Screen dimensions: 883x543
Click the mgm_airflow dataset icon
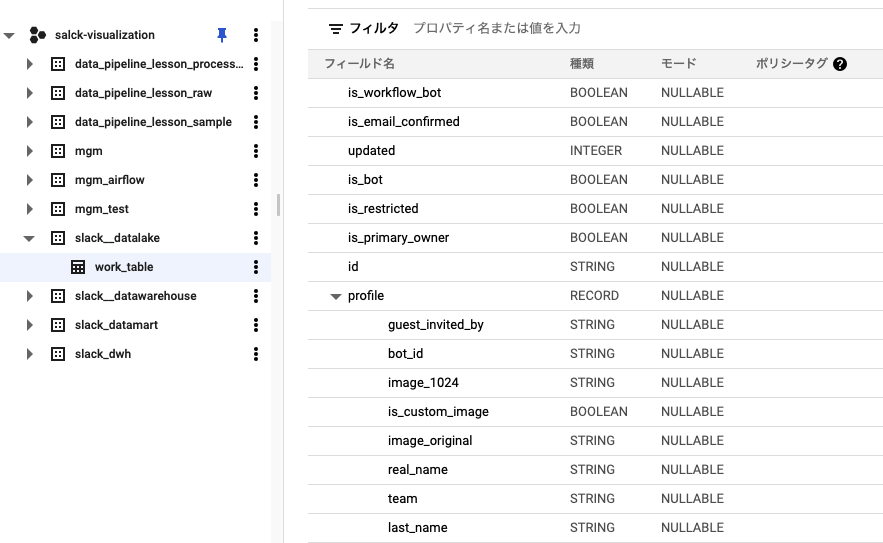tap(58, 180)
